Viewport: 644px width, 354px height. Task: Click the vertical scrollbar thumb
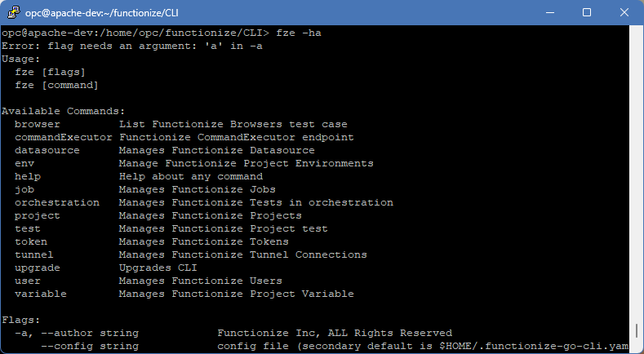pyautogui.click(x=635, y=330)
